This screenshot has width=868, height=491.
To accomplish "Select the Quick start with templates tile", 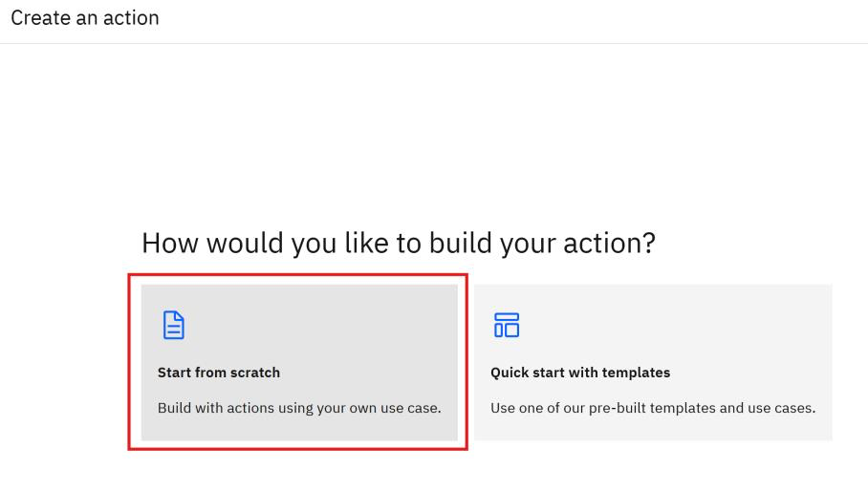I will pos(653,362).
